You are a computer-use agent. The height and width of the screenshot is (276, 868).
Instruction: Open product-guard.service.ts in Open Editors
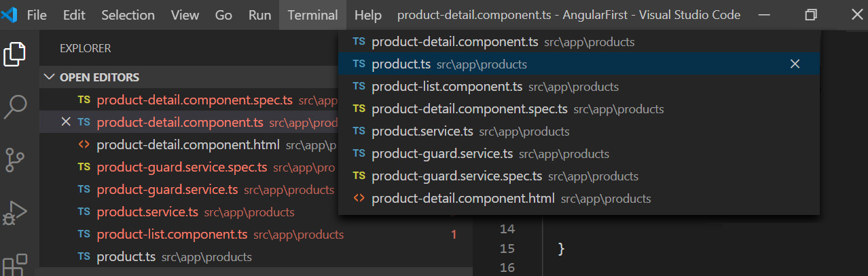(x=189, y=189)
